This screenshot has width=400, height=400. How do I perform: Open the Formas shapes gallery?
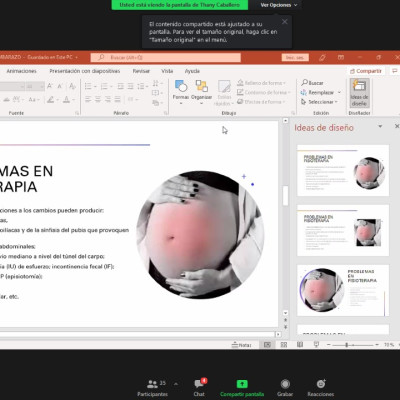181,92
